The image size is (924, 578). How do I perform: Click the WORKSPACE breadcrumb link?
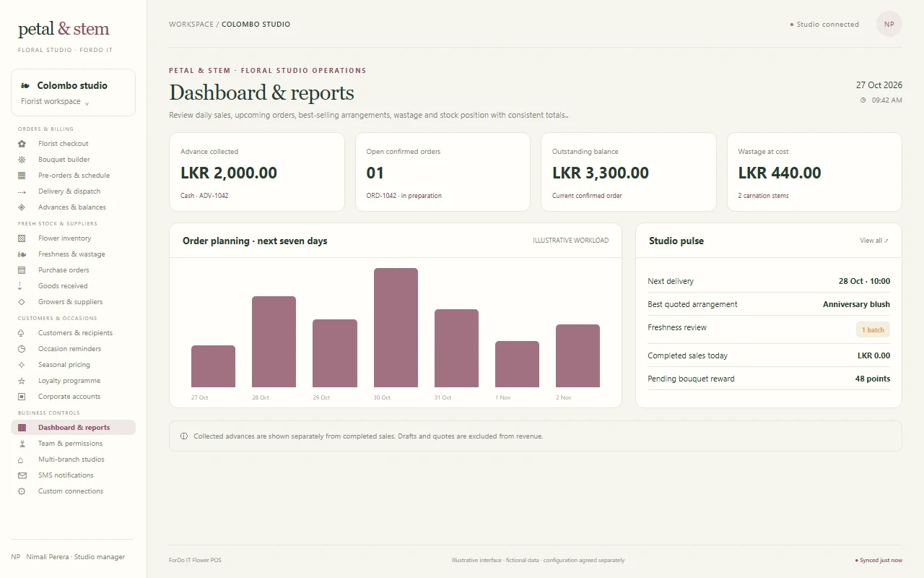191,25
